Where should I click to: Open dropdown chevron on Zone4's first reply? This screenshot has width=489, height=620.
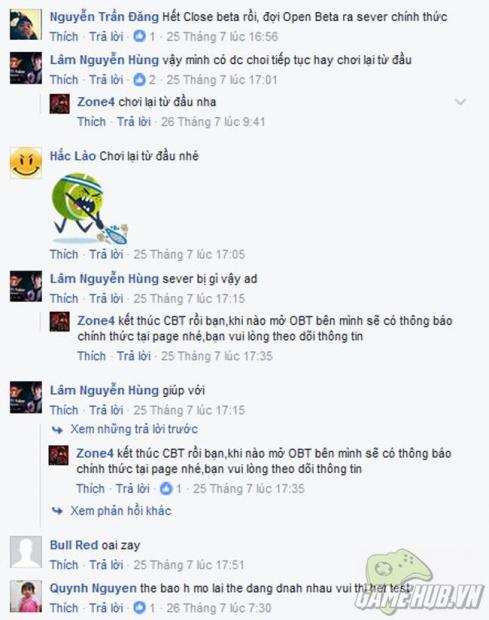pyautogui.click(x=461, y=102)
